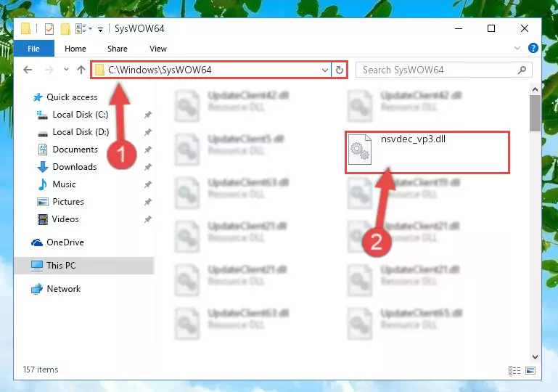Viewport: 558px width, 392px height.
Task: Go up one folder level
Action: point(81,70)
